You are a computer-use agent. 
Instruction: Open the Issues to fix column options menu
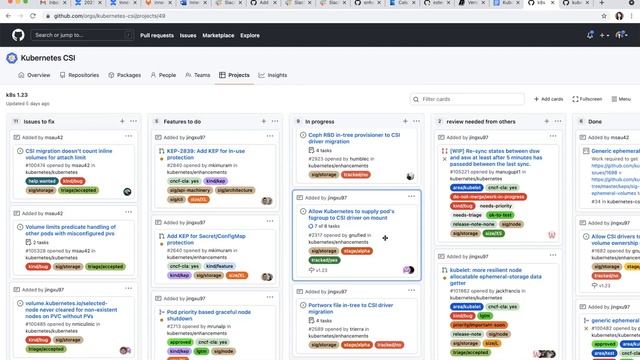point(133,121)
